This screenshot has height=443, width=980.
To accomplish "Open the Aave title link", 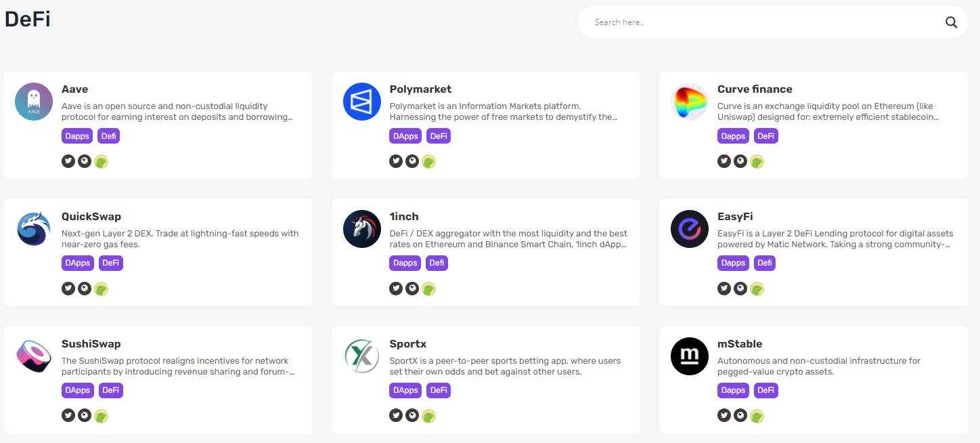I will coord(74,89).
